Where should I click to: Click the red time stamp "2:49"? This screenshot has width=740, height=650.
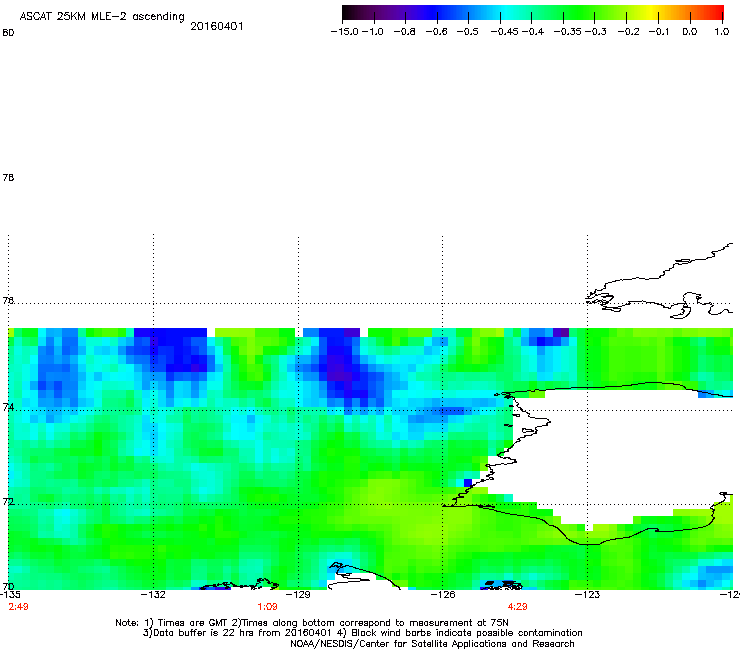click(x=18, y=607)
